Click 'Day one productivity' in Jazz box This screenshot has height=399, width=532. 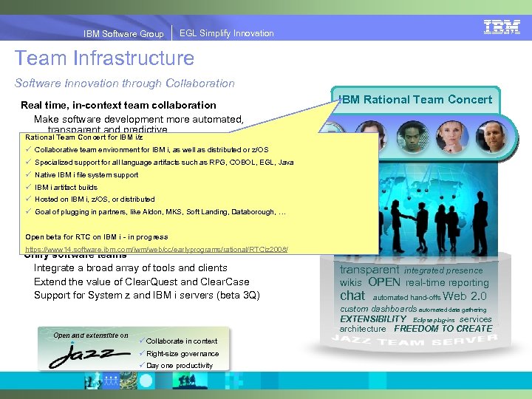pyautogui.click(x=180, y=366)
